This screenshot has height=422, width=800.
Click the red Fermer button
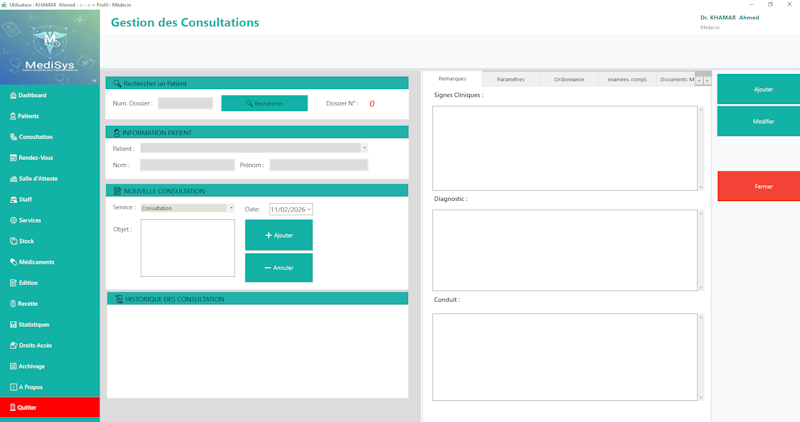[759, 186]
